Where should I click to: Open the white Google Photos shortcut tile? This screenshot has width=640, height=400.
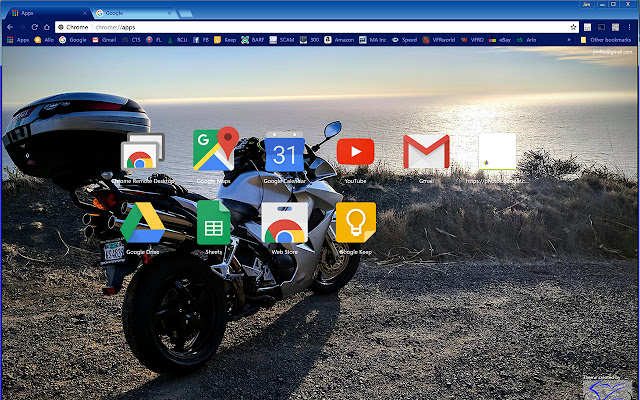tap(497, 151)
